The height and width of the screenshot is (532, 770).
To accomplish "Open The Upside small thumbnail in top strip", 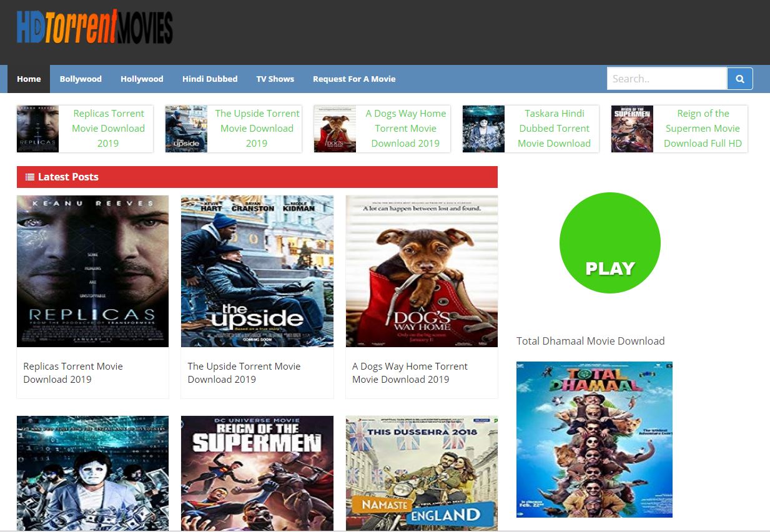I will (x=186, y=129).
